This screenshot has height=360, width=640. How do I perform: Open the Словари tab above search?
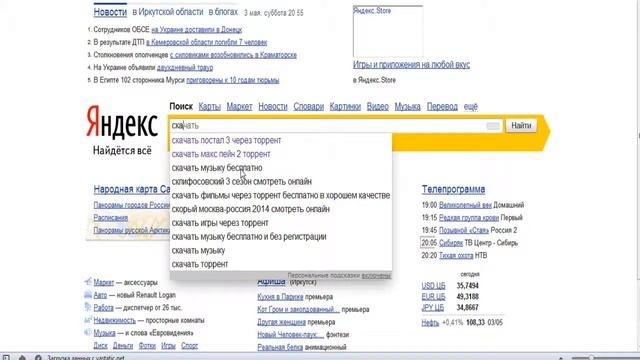pos(309,107)
